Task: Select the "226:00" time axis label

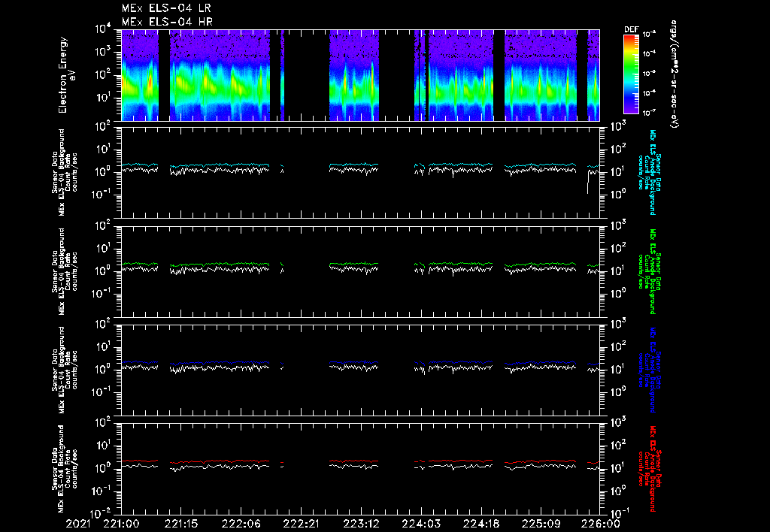Action: [x=601, y=524]
